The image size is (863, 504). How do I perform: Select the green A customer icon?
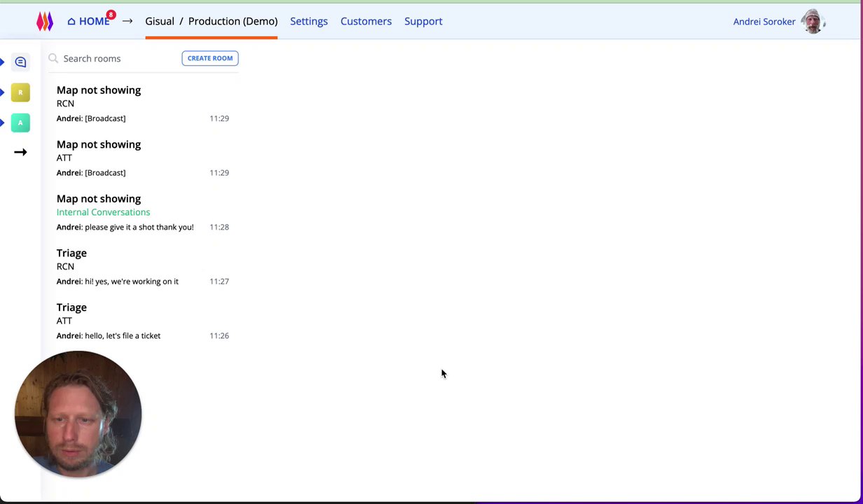point(20,122)
